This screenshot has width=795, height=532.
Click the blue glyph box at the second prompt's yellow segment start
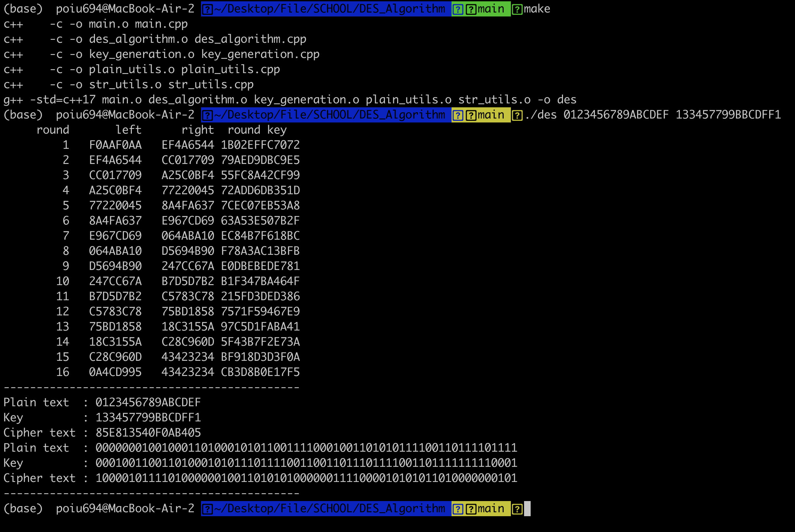pos(458,115)
